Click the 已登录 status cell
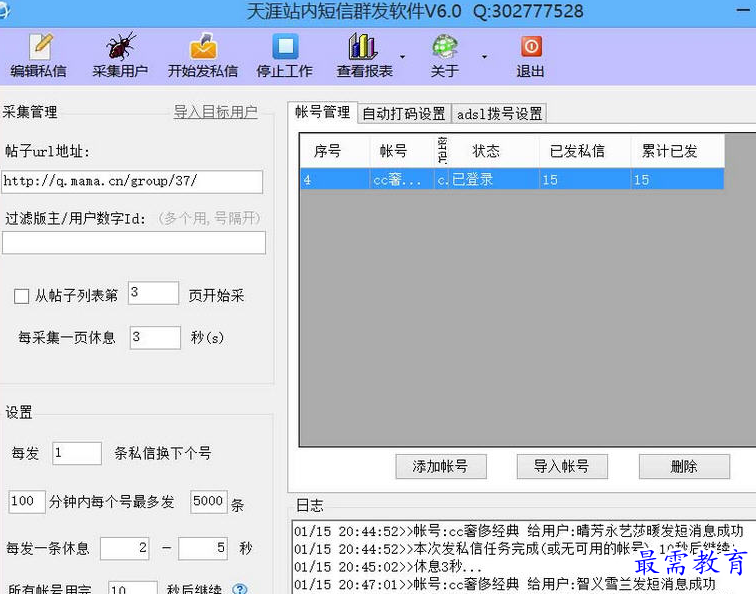 [x=494, y=179]
